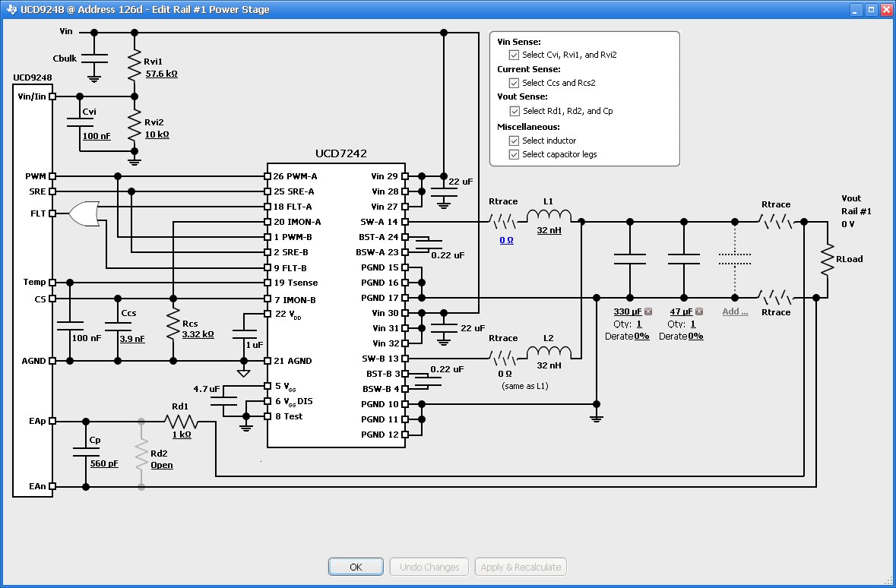This screenshot has height=588, width=896.
Task: Edit Qty value of 330 µF capacitor
Action: coord(639,324)
